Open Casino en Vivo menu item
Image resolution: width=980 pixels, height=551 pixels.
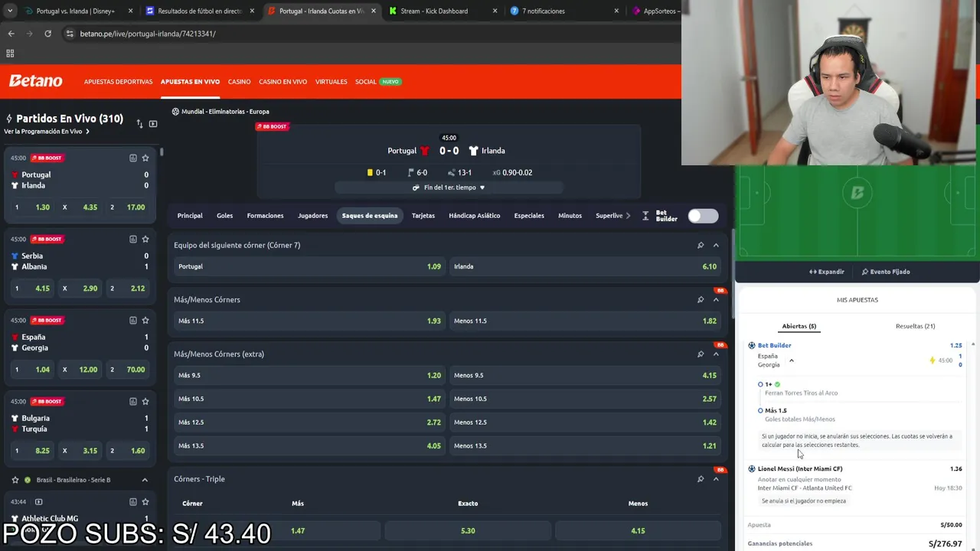coord(283,82)
